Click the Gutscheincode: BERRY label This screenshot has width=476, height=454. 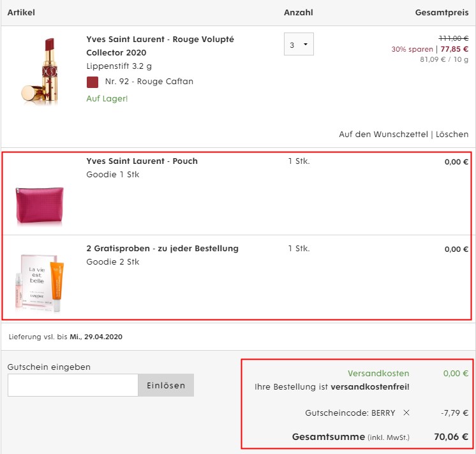350,413
